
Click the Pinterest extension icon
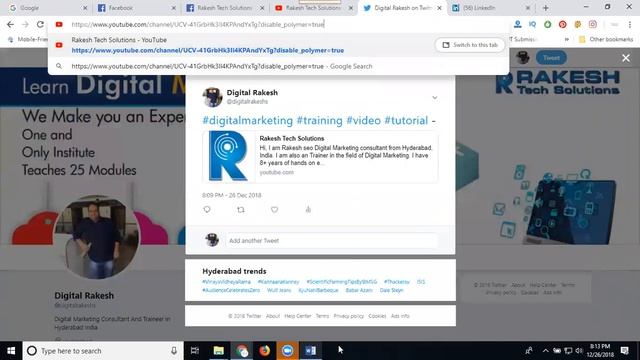click(x=562, y=24)
